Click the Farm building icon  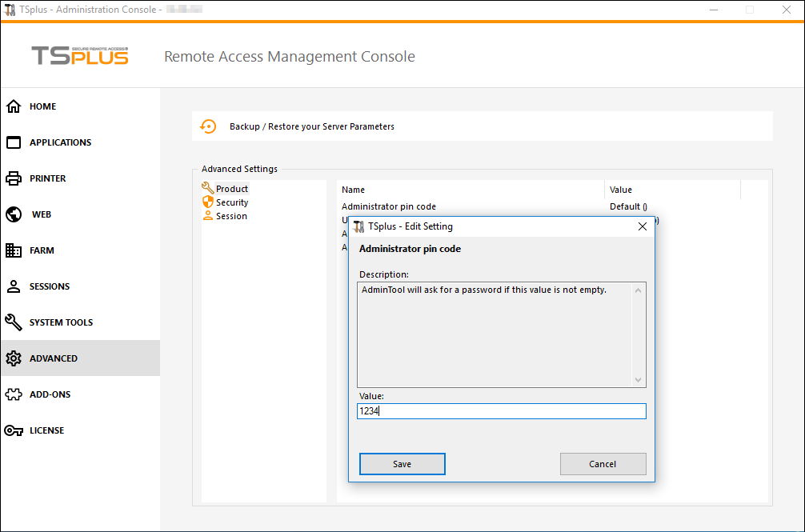coord(14,250)
